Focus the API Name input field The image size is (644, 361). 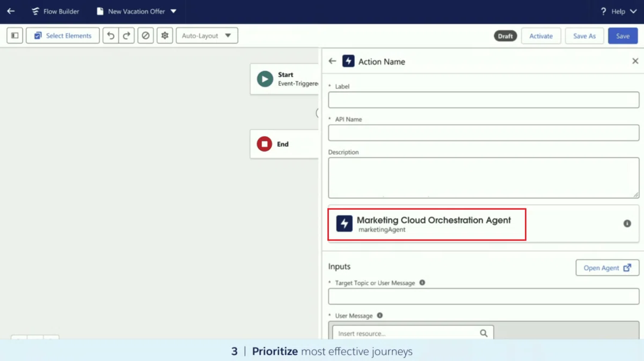point(484,133)
